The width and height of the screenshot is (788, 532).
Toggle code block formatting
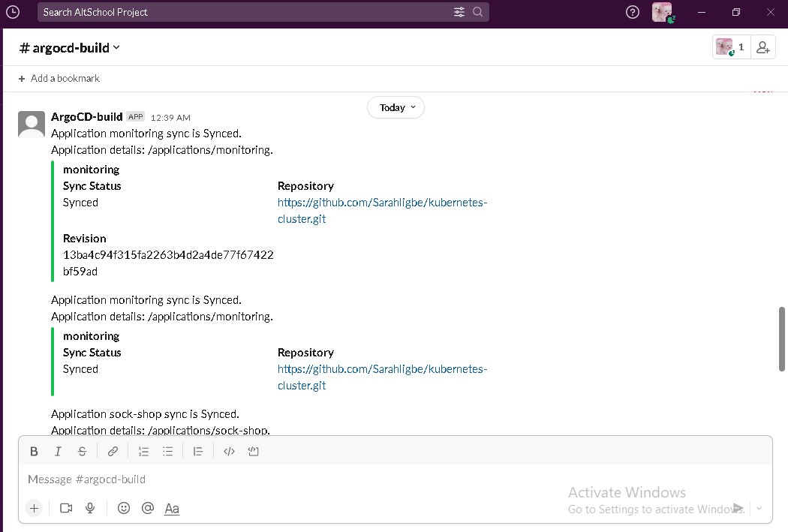coord(254,451)
